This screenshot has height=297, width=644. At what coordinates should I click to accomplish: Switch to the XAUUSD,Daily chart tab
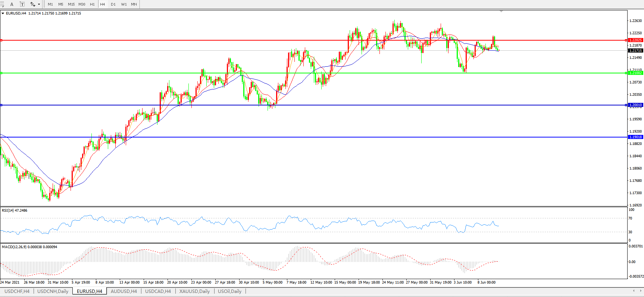point(194,291)
